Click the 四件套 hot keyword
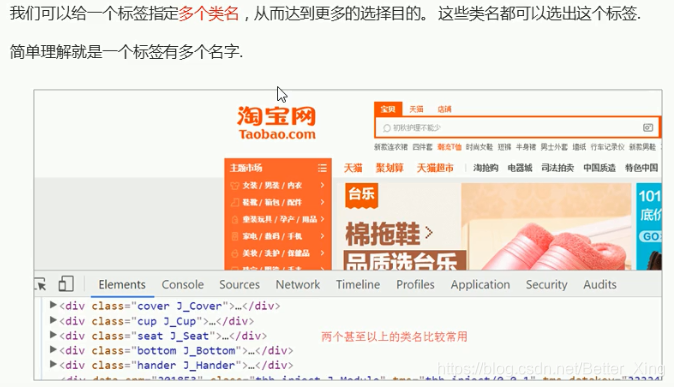The image size is (674, 387). (x=422, y=147)
